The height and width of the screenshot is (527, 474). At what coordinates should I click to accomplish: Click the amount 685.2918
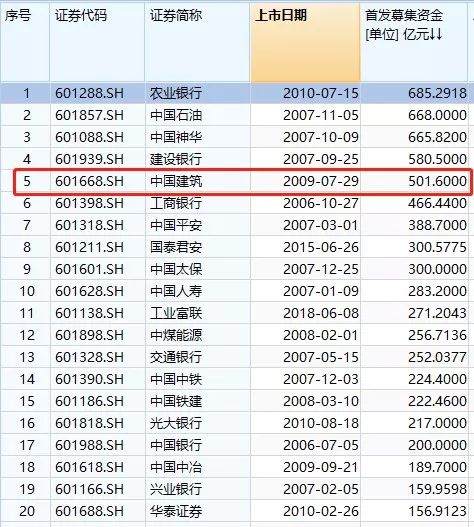pos(437,93)
